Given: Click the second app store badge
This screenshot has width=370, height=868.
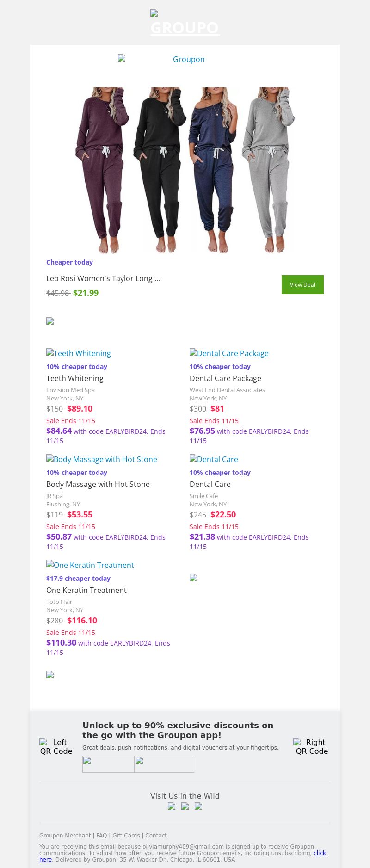Looking at the screenshot, I should [x=164, y=764].
